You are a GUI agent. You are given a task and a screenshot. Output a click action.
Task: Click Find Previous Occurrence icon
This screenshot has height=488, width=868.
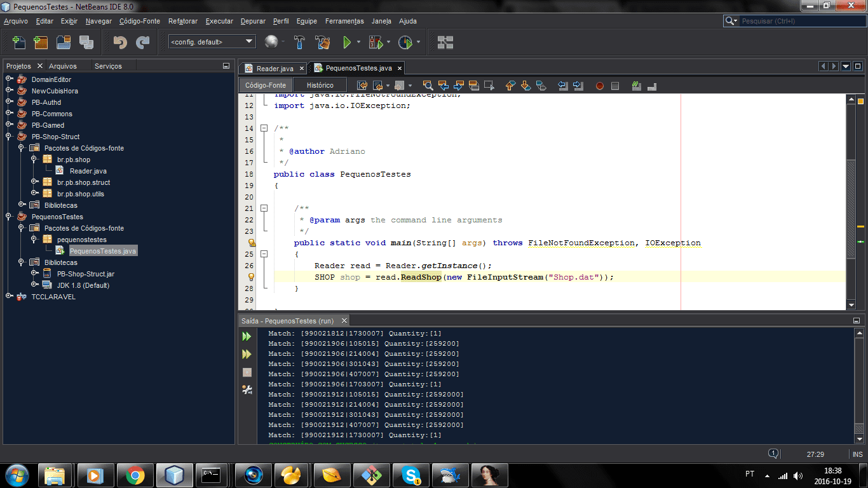(443, 85)
